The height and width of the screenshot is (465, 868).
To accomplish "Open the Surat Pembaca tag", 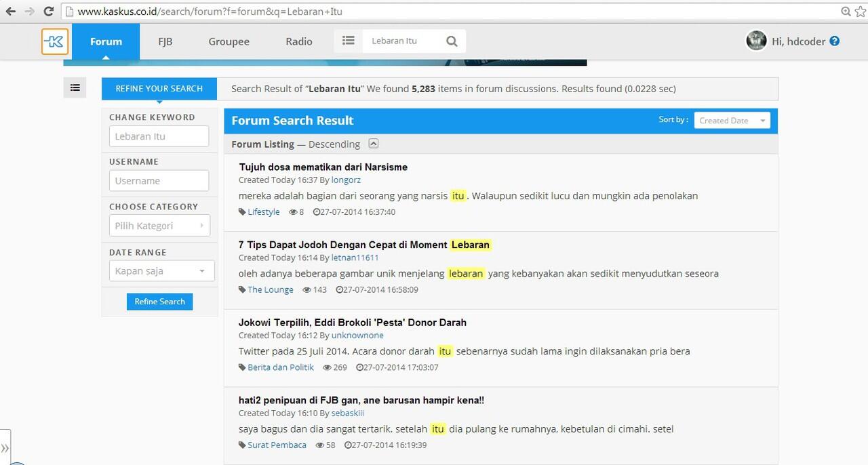I will pos(277,445).
